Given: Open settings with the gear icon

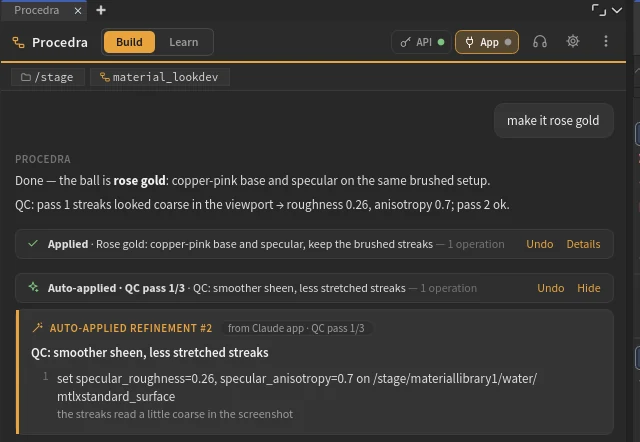Looking at the screenshot, I should tap(573, 41).
